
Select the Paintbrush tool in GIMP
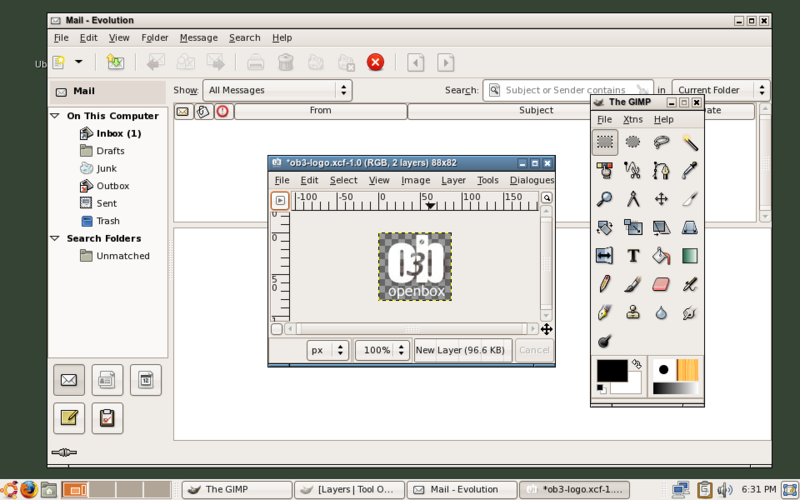click(633, 284)
